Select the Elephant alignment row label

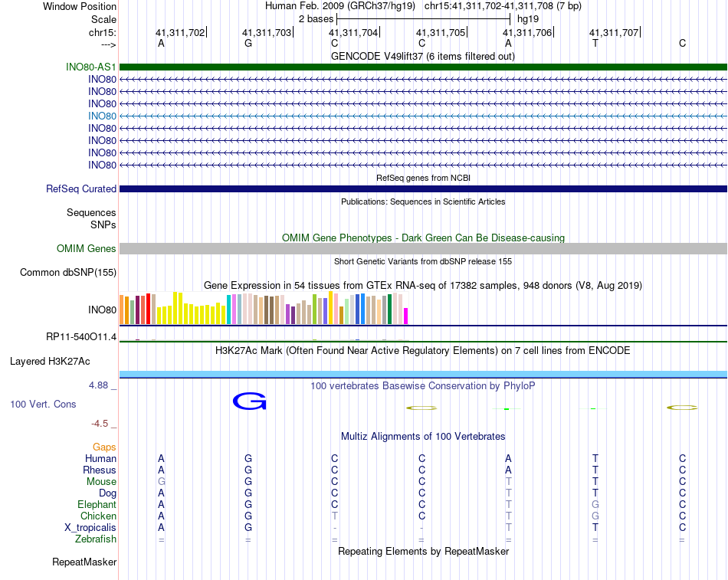(97, 505)
